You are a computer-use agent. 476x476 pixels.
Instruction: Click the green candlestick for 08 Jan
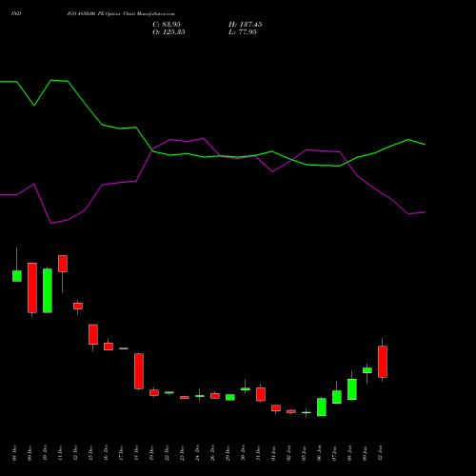[x=352, y=389]
